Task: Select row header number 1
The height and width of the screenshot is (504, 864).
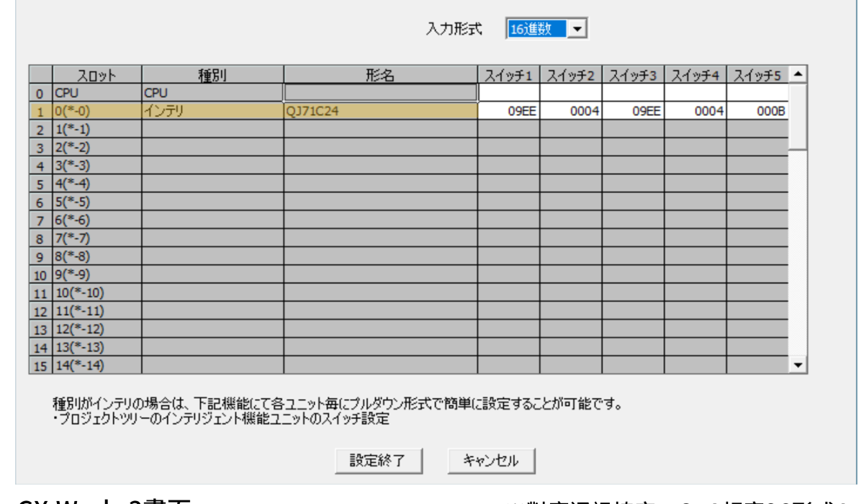Action: pyautogui.click(x=40, y=112)
